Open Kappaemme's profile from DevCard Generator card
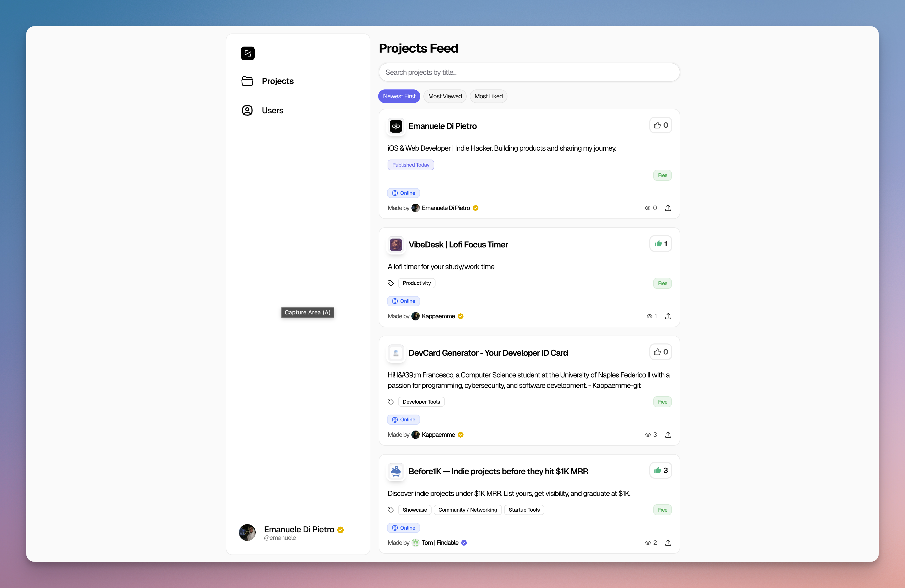The height and width of the screenshot is (588, 905). click(438, 434)
